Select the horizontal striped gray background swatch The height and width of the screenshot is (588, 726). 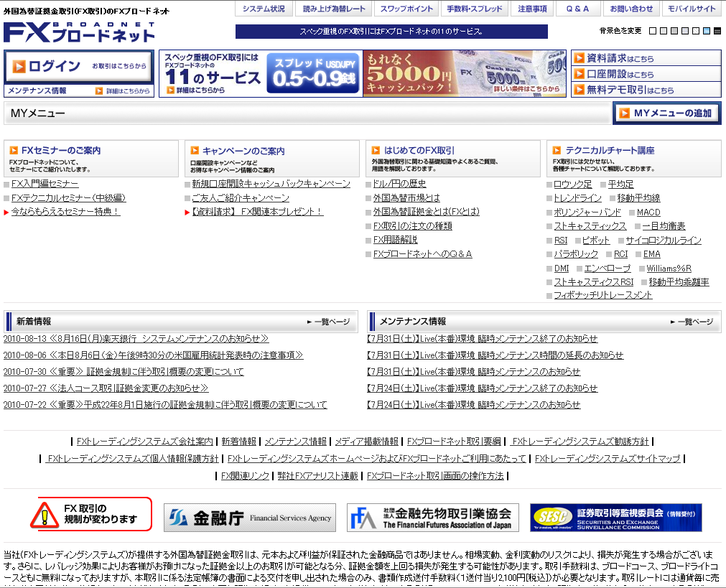coord(674,31)
